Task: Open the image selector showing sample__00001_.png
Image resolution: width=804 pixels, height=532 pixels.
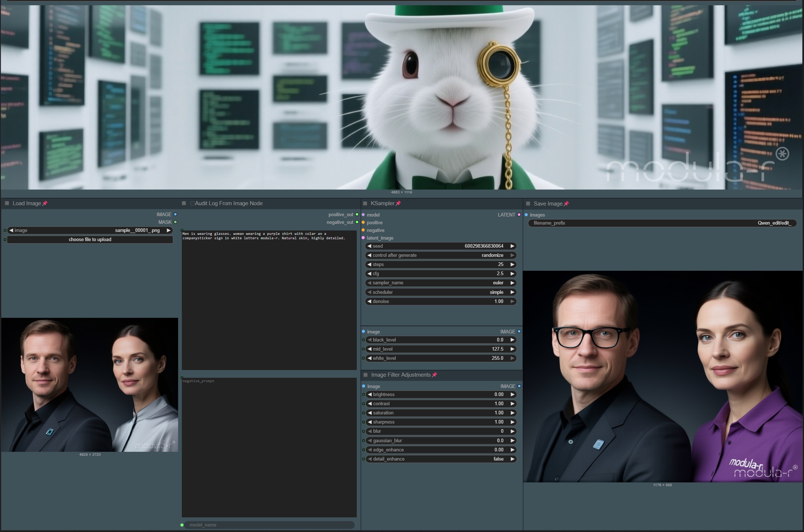Action: point(90,230)
